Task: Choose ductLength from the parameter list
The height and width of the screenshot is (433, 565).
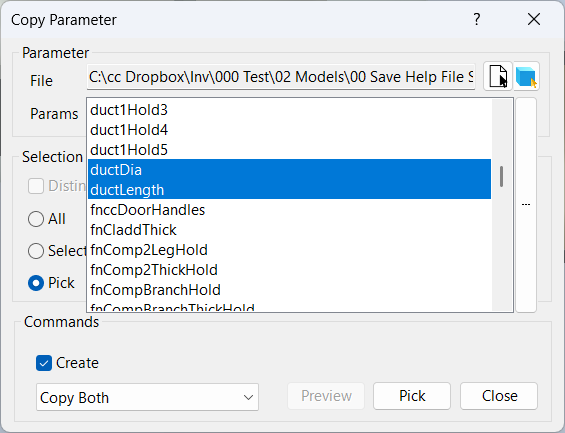Action: coord(289,189)
